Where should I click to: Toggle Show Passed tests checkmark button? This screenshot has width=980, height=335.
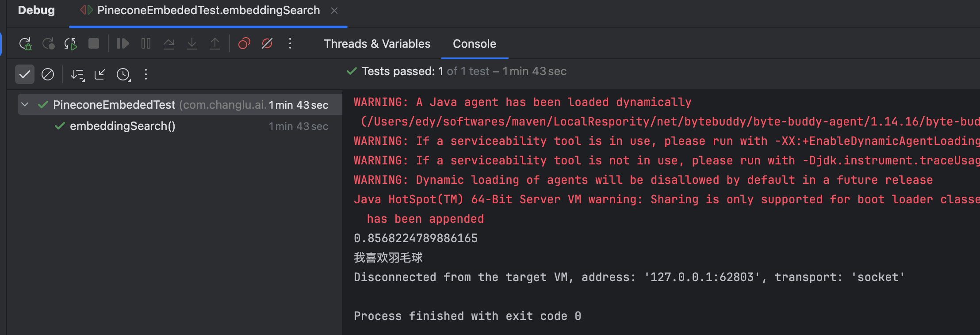point(25,74)
